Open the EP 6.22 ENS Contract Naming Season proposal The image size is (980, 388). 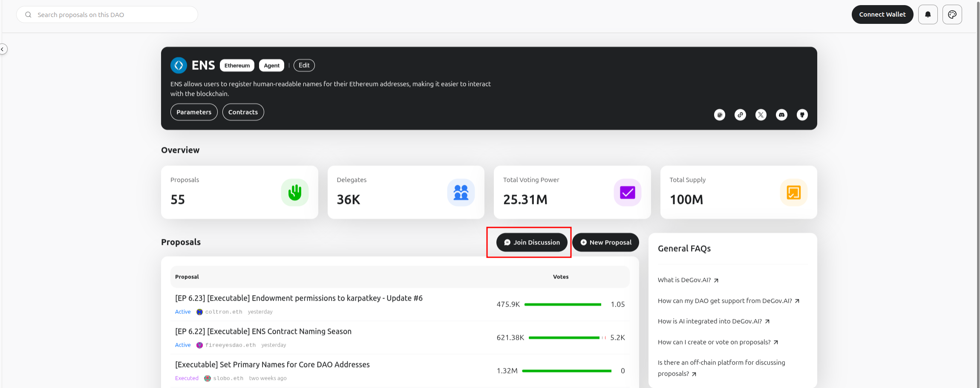tap(263, 331)
